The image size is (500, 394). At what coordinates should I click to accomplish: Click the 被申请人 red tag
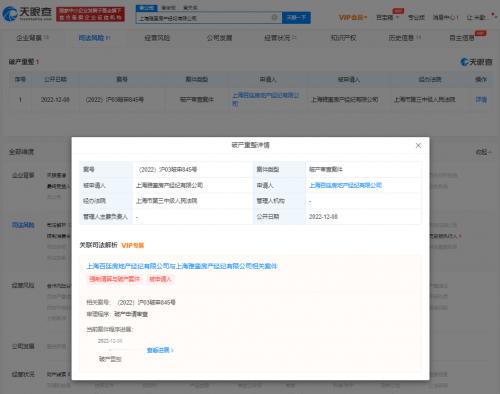coord(160,279)
